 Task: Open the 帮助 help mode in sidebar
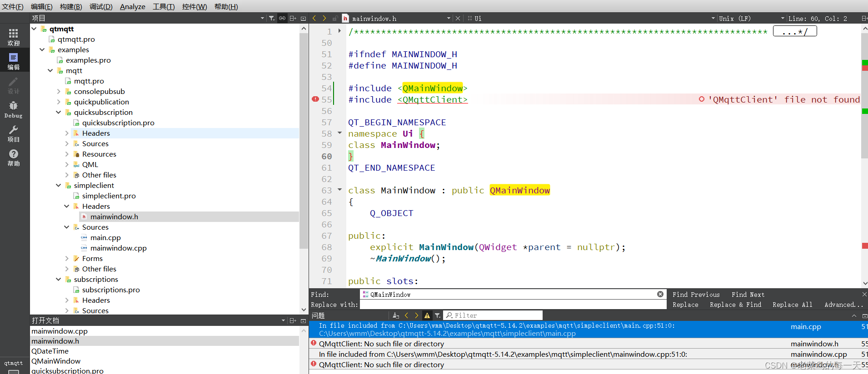14,157
